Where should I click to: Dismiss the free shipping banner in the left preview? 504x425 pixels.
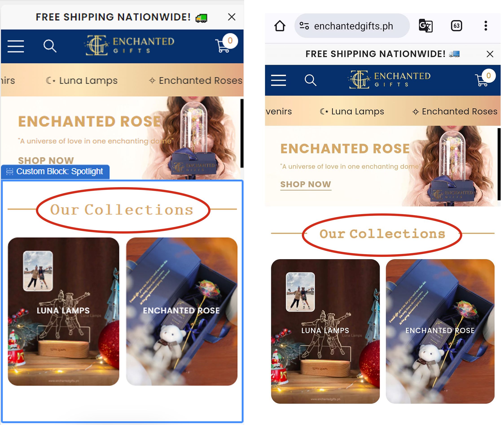pyautogui.click(x=232, y=17)
